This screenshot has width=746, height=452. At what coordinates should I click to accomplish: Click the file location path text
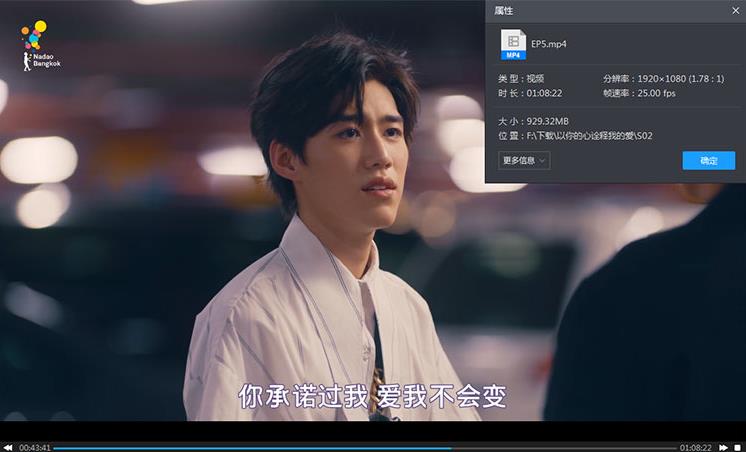click(589, 135)
